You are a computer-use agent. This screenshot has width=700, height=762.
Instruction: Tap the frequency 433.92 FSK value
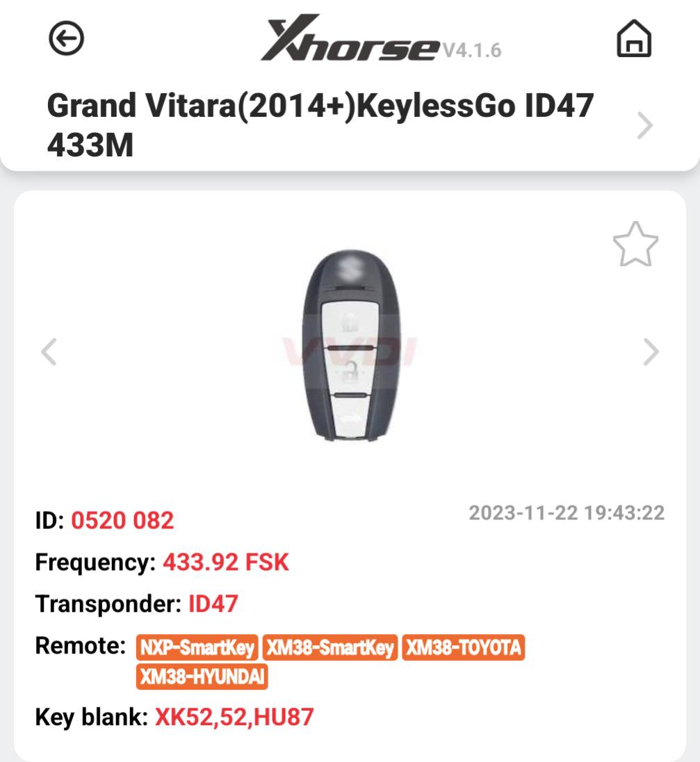pyautogui.click(x=226, y=562)
